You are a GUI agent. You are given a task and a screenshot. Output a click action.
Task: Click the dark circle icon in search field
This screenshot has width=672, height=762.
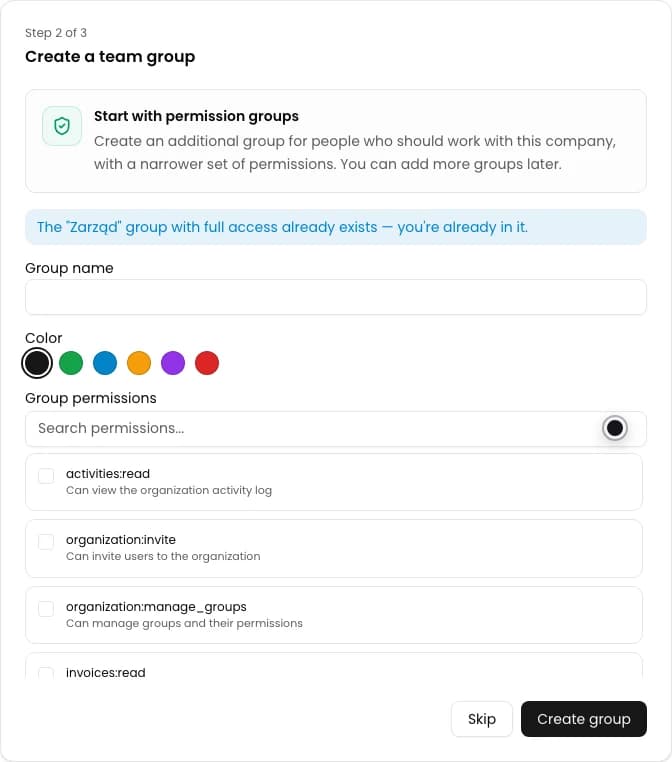(615, 428)
